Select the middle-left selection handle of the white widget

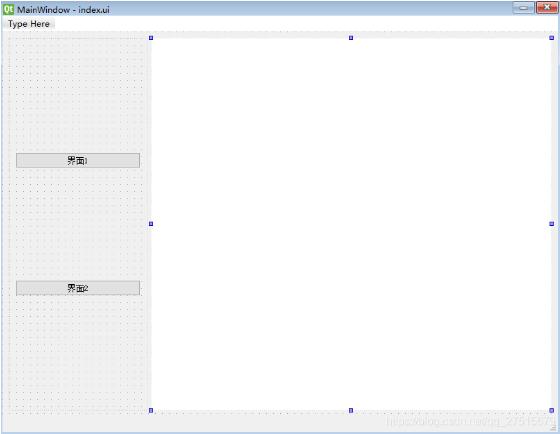pos(151,224)
